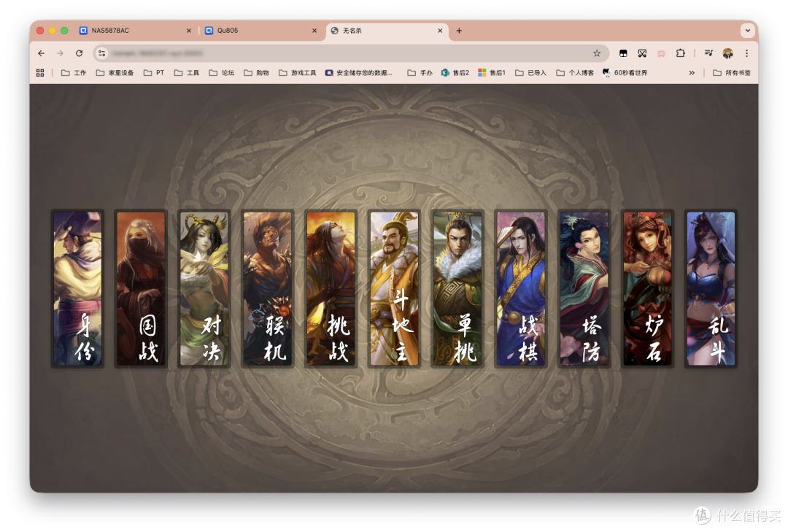The height and width of the screenshot is (532, 788).
Task: Choose the 联机 online mode card
Action: 267,289
